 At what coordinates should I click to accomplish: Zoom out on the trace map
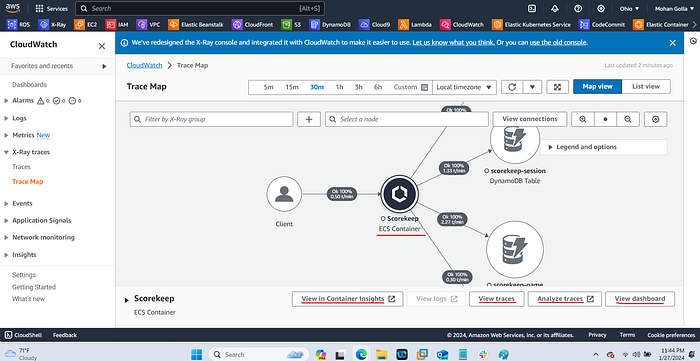pyautogui.click(x=628, y=119)
